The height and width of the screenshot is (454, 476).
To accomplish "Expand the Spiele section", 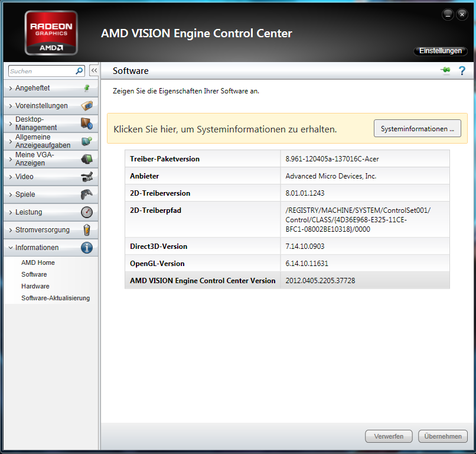I will click(x=51, y=194).
